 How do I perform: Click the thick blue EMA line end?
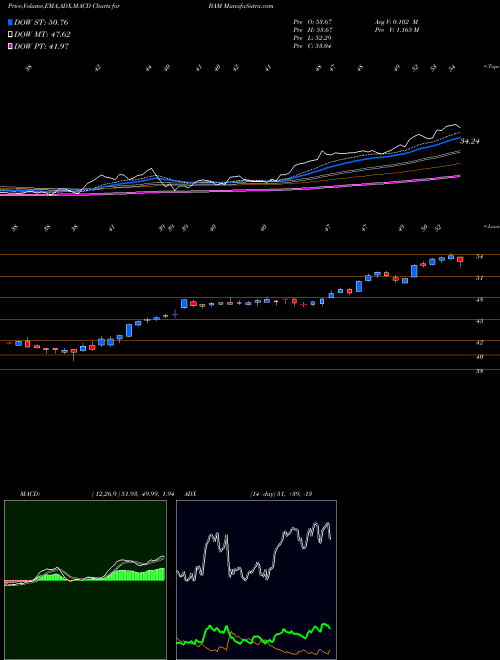click(x=459, y=138)
